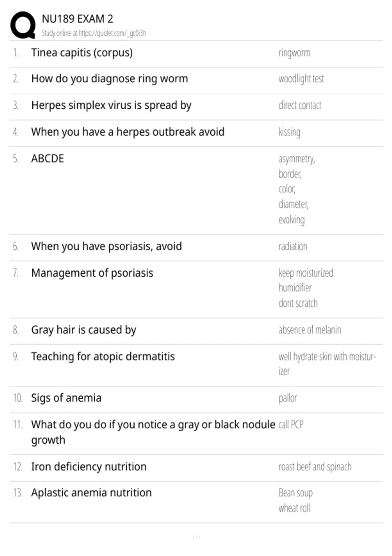This screenshot has height=556, width=392.
Task: Select term 1 Tinea capitis (corpus)
Action: [x=82, y=53]
